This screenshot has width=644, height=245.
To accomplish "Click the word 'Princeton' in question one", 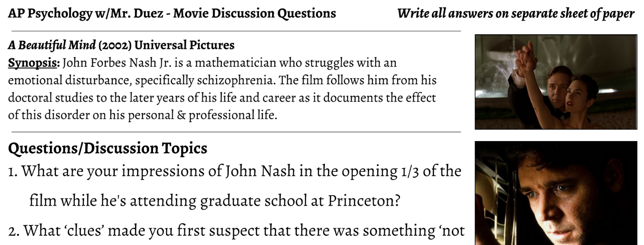I will click(x=364, y=200).
